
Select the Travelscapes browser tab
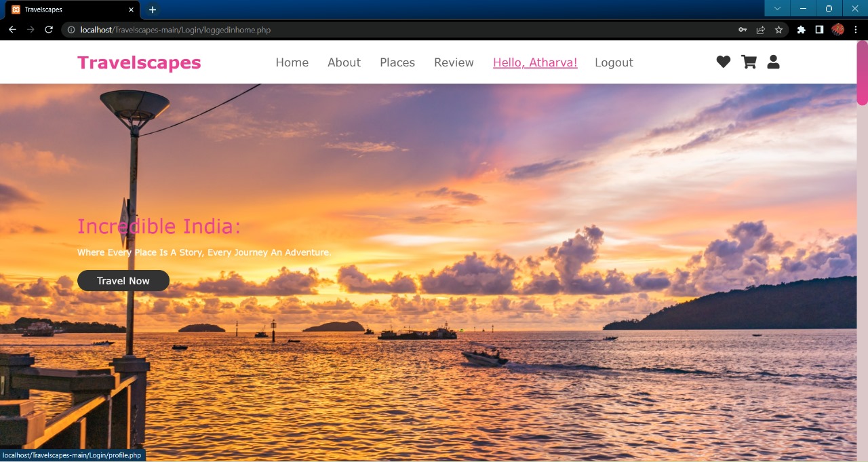(71, 9)
